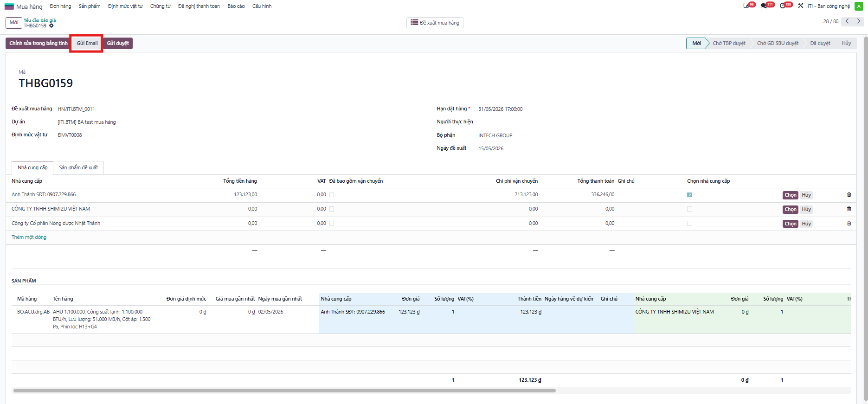
Task: Open the Sản phẩm menu
Action: tap(90, 6)
